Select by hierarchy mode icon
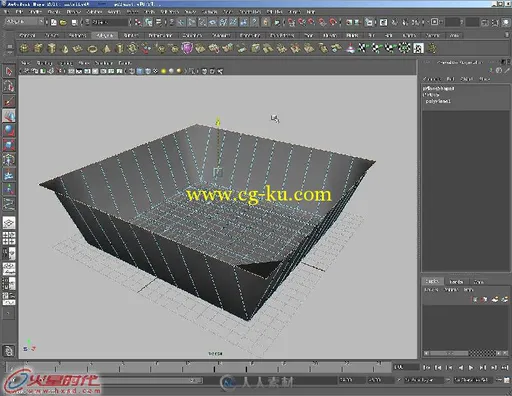The image size is (512, 396). tap(138, 22)
